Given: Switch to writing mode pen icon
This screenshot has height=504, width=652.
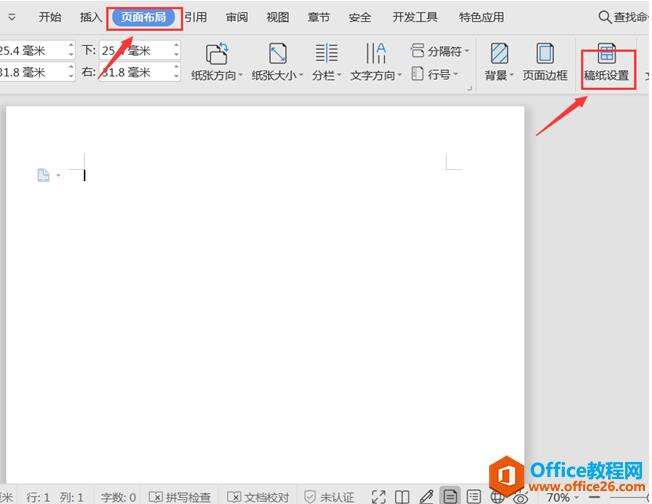Looking at the screenshot, I should click(x=426, y=497).
